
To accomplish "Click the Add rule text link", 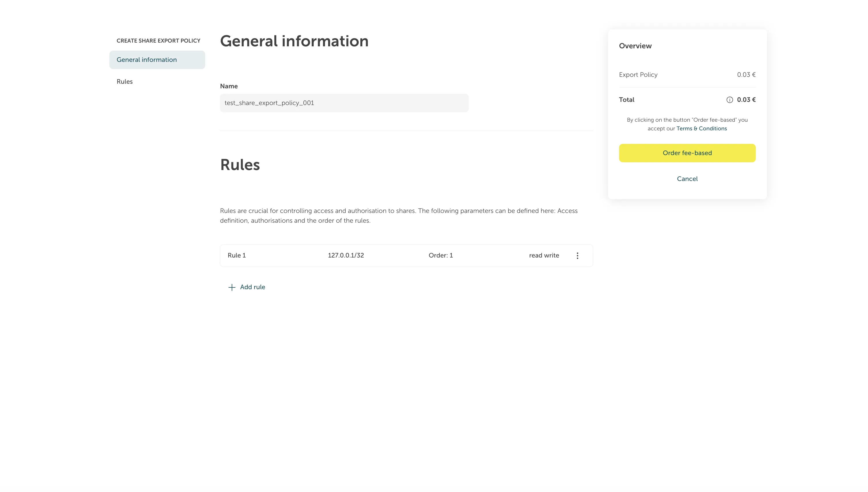I will click(x=252, y=287).
